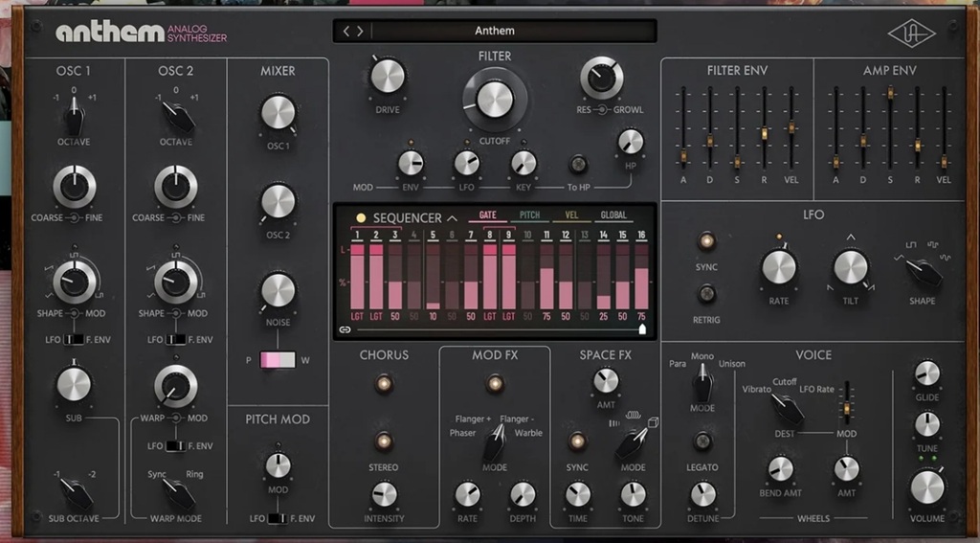This screenshot has height=543, width=980.
Task: Select sequencer step 16
Action: (641, 236)
